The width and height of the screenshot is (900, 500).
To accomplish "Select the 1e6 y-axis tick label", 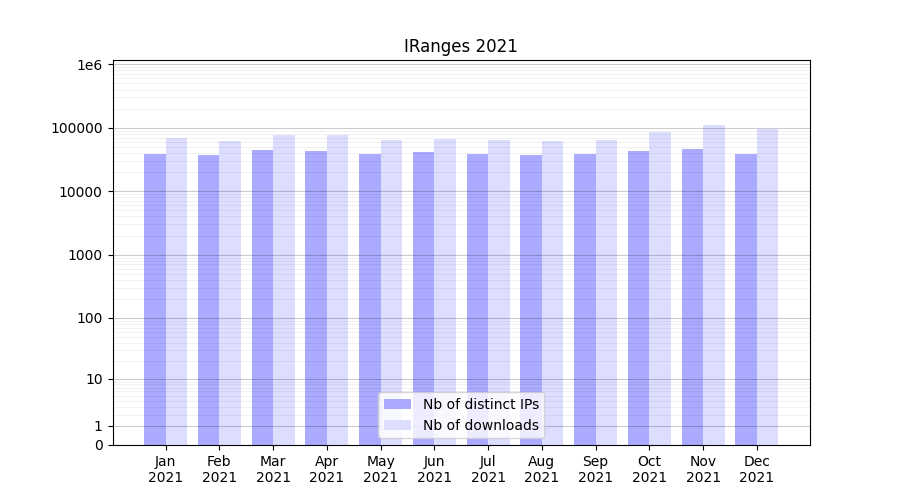I will click(x=90, y=65).
